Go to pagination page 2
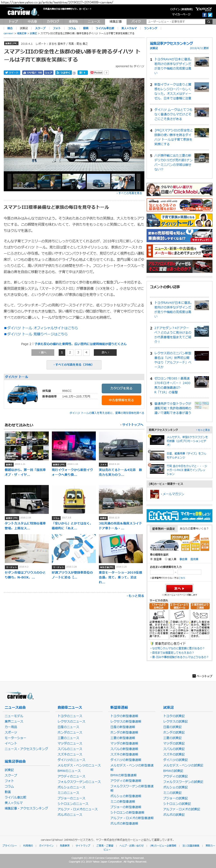Viewport: 216px width, 868px height. 70,352
